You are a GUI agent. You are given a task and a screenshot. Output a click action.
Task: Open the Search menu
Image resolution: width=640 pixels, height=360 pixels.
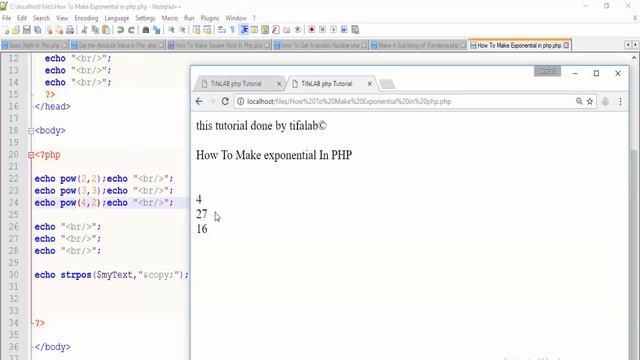click(41, 18)
